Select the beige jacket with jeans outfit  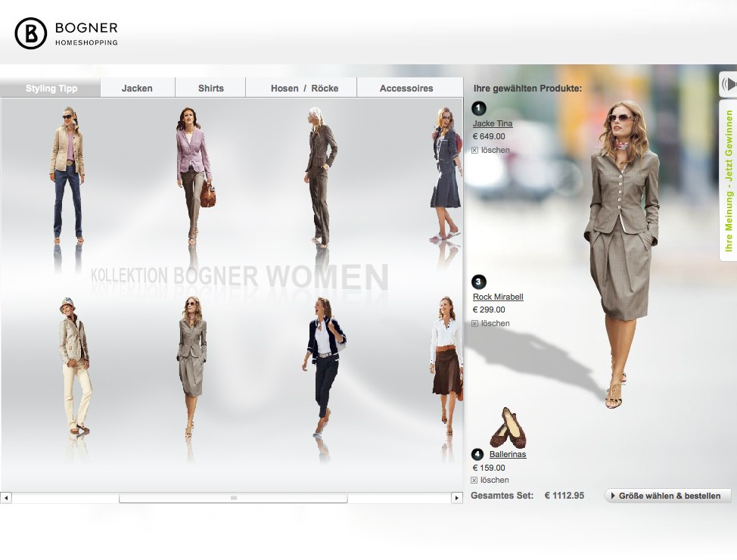[67, 175]
